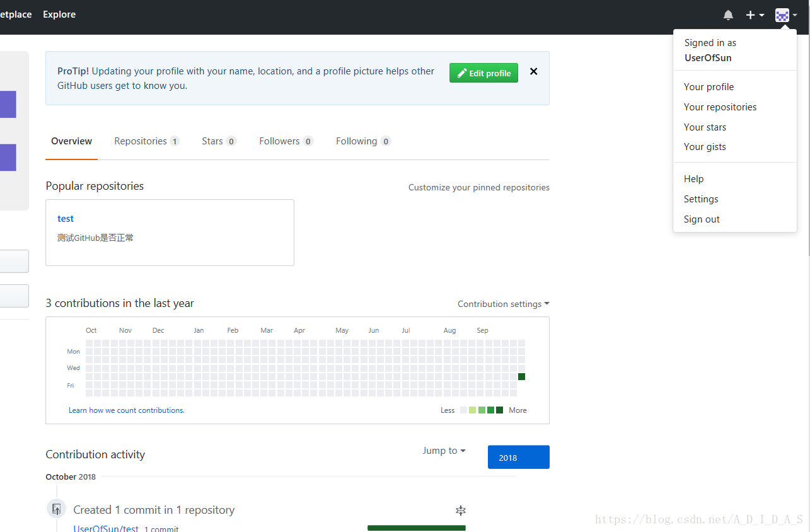Click the dark green contribution square
This screenshot has height=532, width=810.
pos(521,376)
